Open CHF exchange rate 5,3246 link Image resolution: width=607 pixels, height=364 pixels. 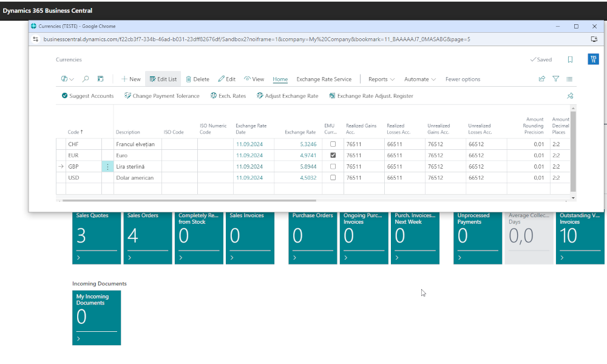308,144
